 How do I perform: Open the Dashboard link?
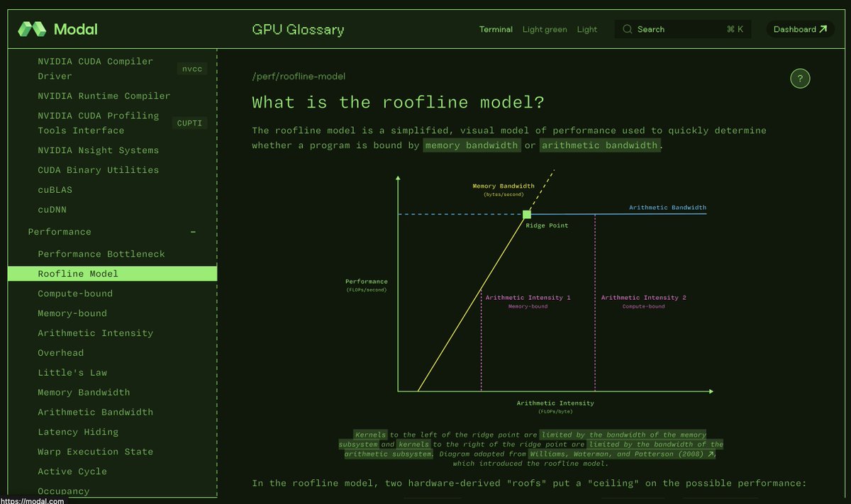[x=800, y=29]
